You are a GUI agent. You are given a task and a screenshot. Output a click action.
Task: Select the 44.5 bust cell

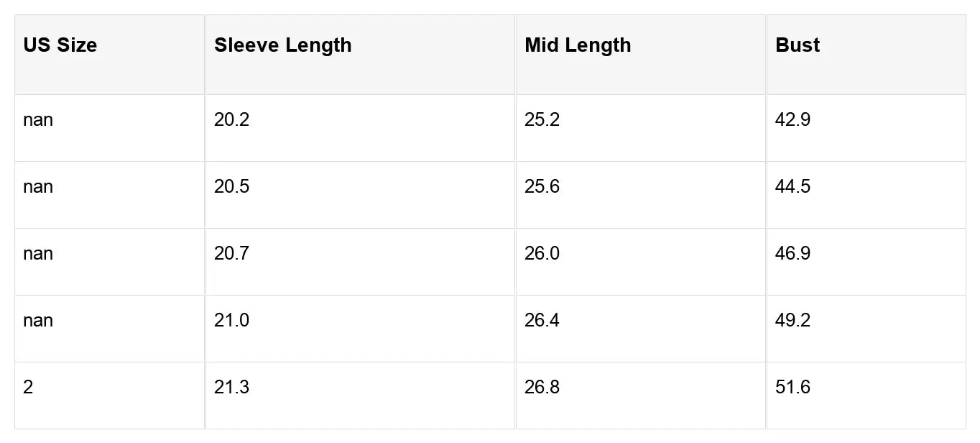793,187
